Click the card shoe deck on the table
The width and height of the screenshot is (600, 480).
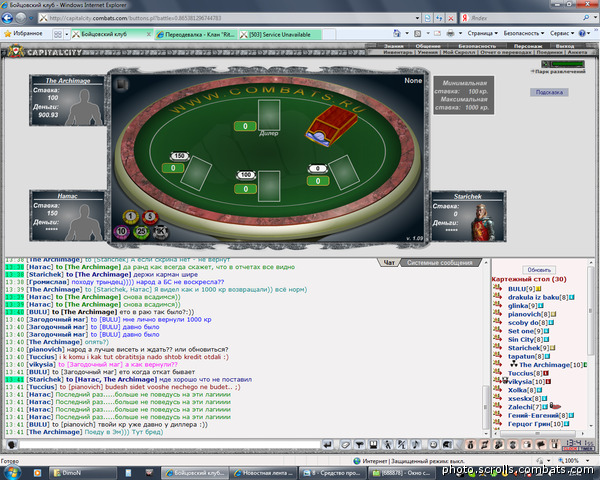pos(331,126)
